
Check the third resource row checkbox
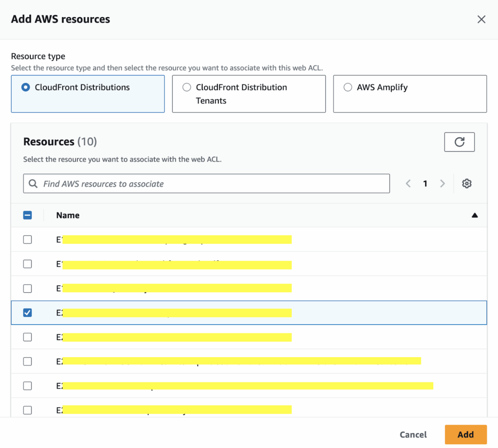28,289
